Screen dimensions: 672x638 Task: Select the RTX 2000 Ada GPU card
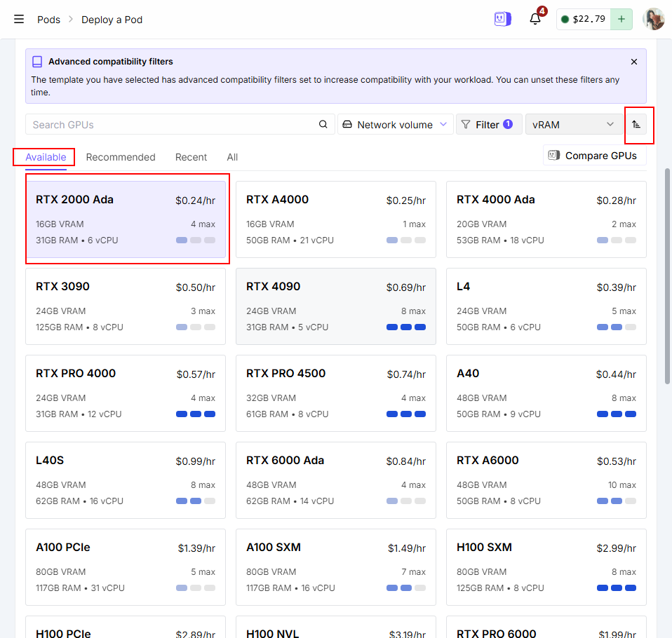(126, 219)
